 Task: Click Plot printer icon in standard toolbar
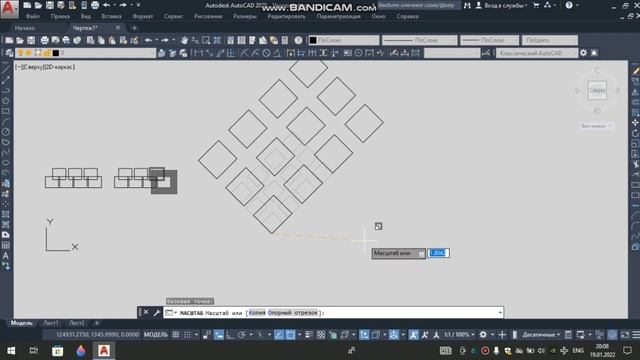tap(44, 40)
